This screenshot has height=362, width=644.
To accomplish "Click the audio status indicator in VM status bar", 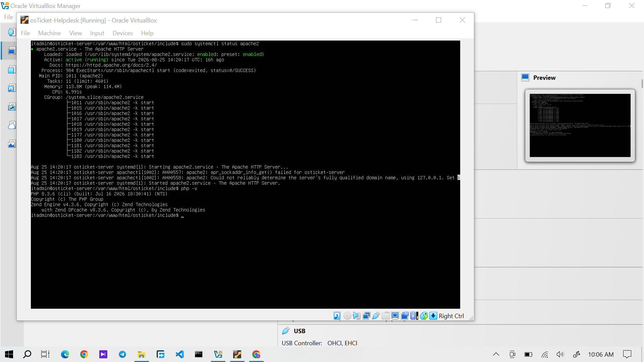I will coord(357,316).
